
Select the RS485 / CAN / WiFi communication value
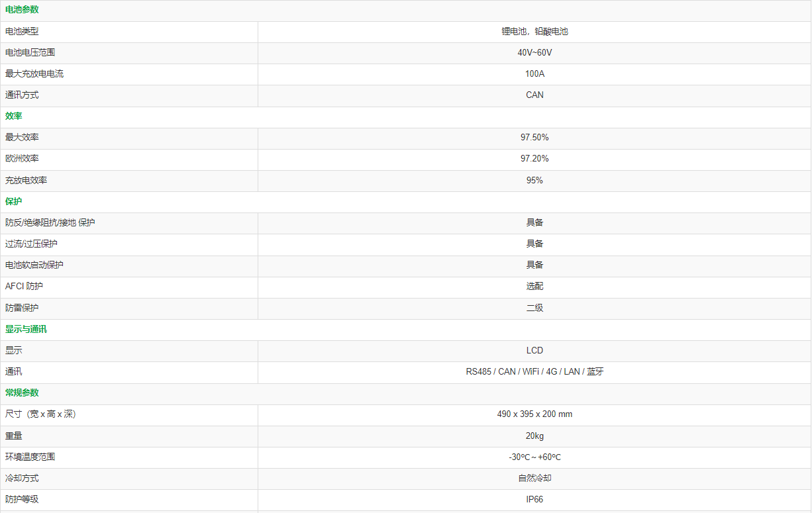pyautogui.click(x=534, y=371)
